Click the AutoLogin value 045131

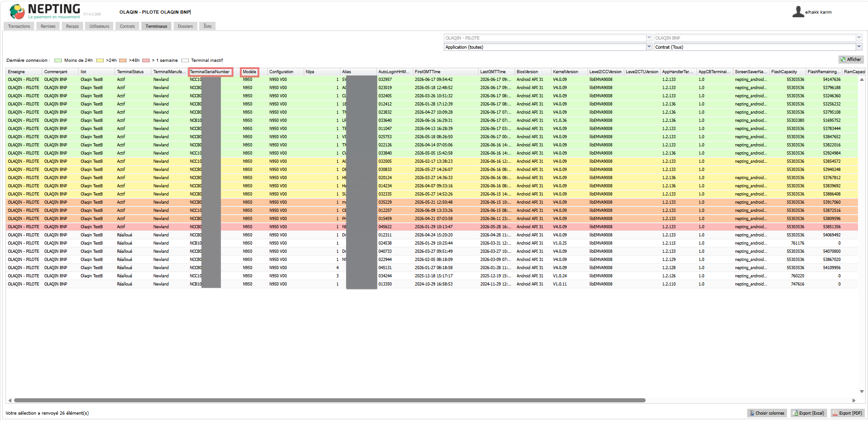coord(385,268)
